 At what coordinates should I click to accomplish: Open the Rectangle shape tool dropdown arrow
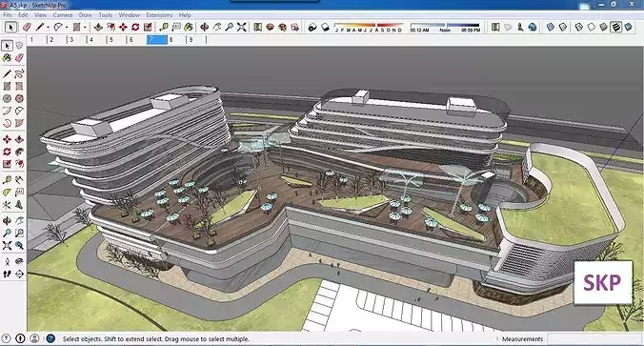(86, 28)
